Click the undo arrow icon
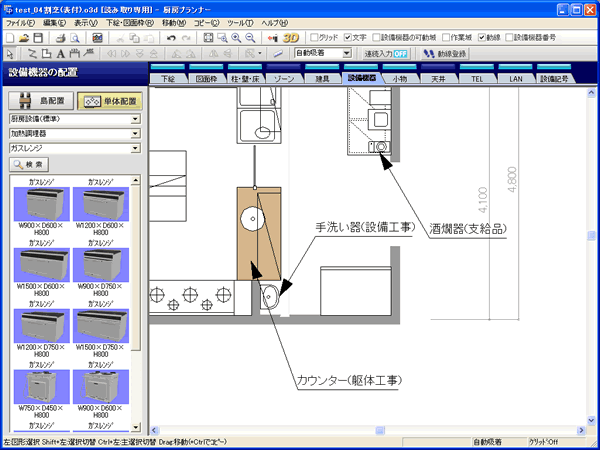The height and width of the screenshot is (450, 600). [171, 37]
